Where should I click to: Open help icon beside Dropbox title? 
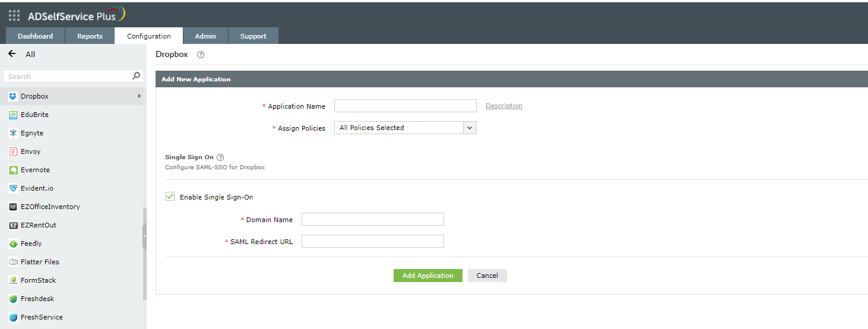pyautogui.click(x=201, y=55)
